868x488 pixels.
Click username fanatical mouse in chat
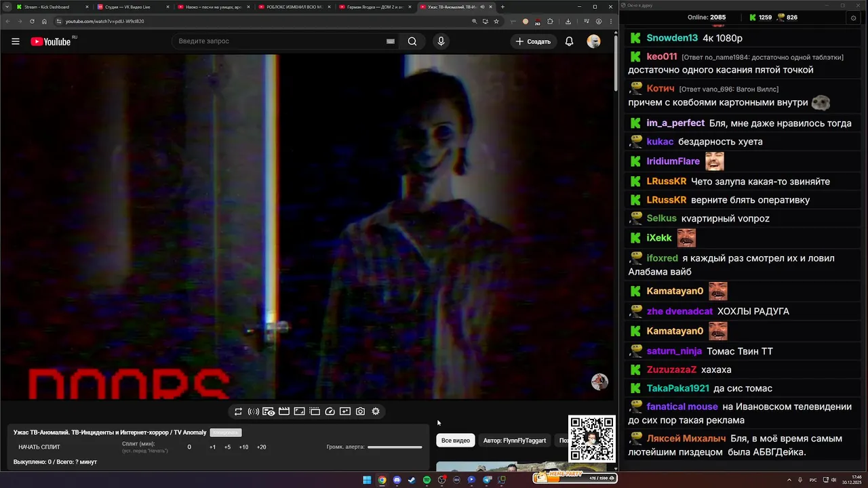(x=682, y=407)
